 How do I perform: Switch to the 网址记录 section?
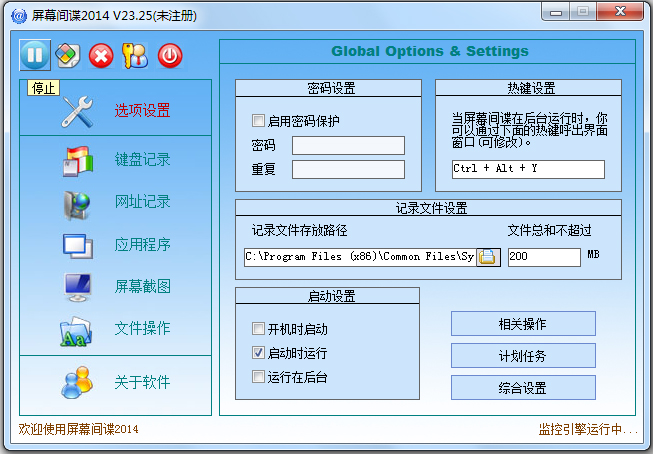pos(142,202)
